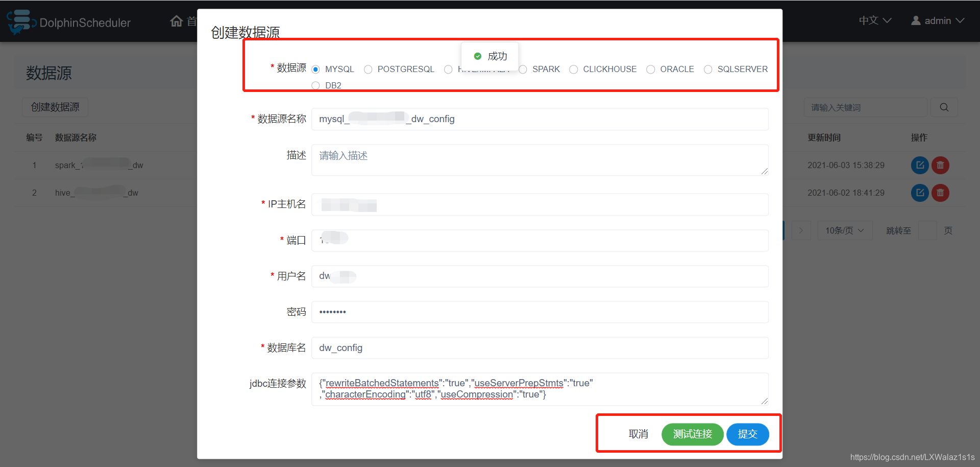Delete the spark datasource row
The image size is (980, 467).
coord(940,165)
